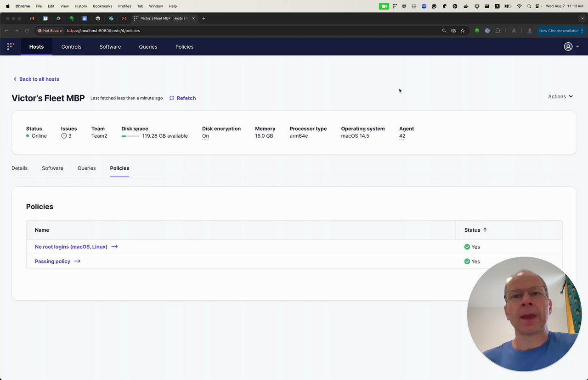Click the Name column header
This screenshot has height=380, width=588.
tap(42, 230)
